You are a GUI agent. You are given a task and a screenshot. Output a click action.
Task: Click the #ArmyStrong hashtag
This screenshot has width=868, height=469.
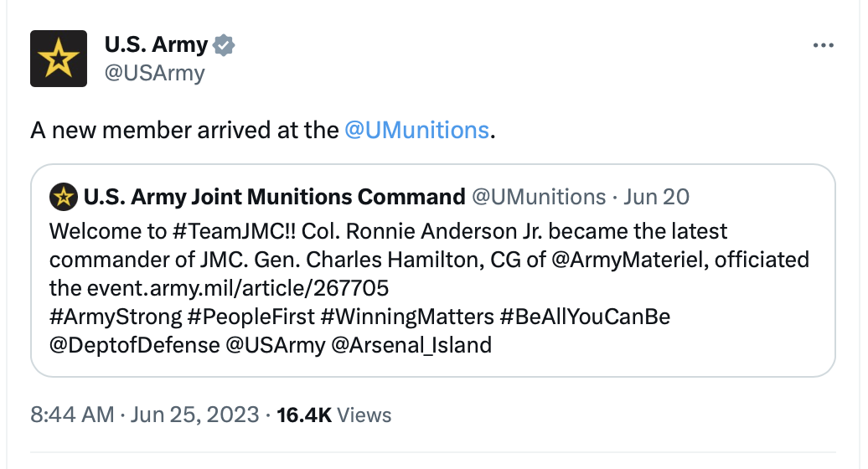pyautogui.click(x=116, y=317)
